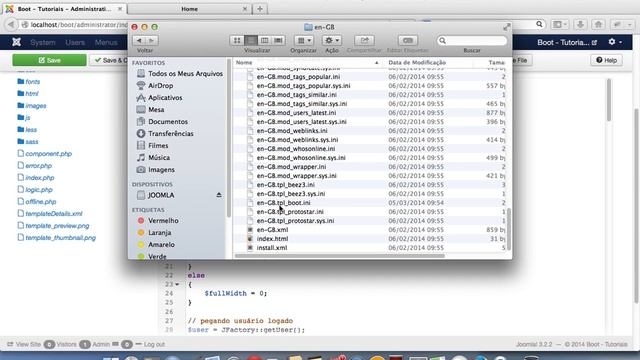Switch Finder to cover flow view
This screenshot has width=640, height=360.
(x=278, y=40)
